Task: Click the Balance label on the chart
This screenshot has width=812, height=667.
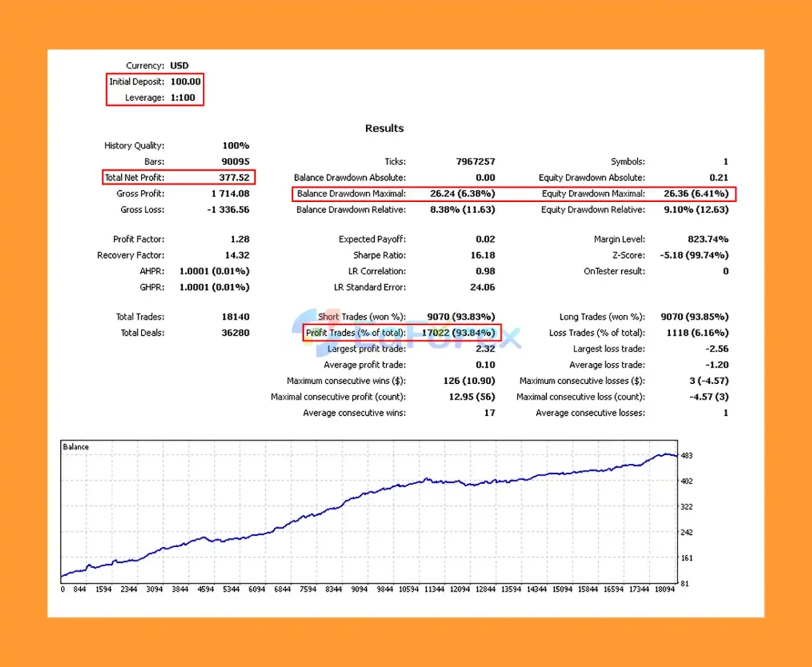Action: coord(76,447)
